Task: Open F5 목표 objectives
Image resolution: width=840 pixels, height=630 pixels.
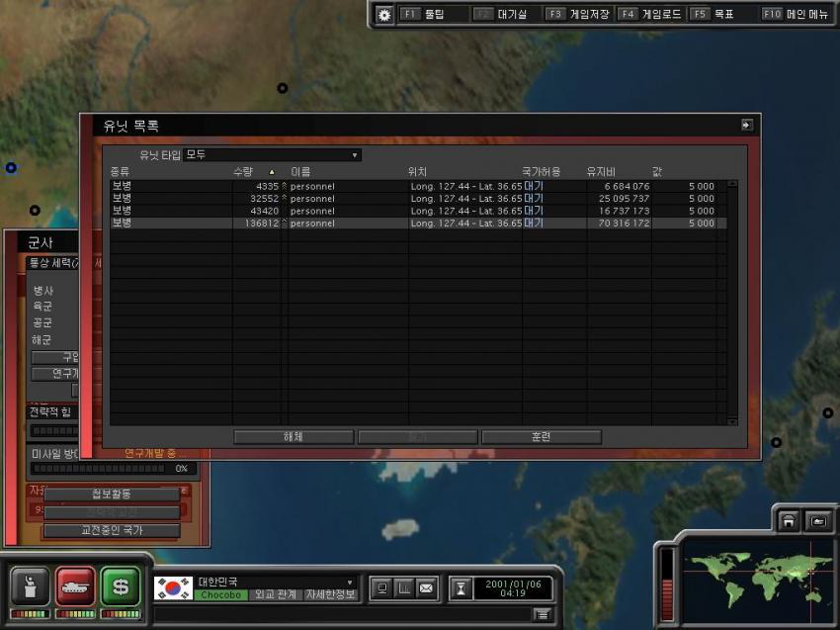Action: pyautogui.click(x=712, y=15)
